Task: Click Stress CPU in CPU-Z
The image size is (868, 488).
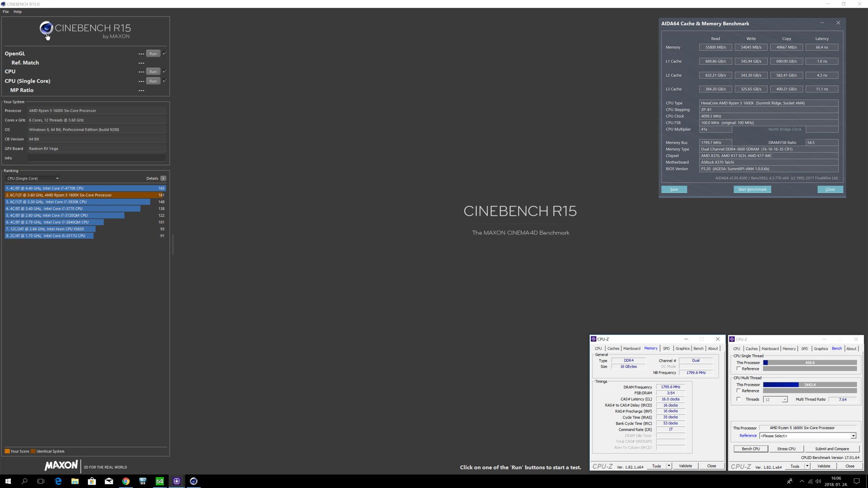Action: pyautogui.click(x=786, y=449)
